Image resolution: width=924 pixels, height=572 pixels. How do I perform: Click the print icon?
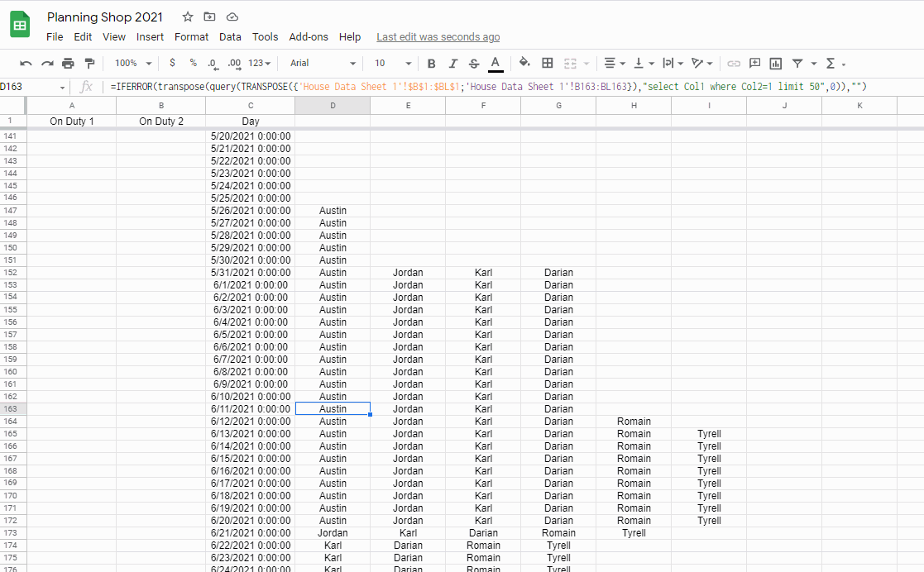(68, 64)
